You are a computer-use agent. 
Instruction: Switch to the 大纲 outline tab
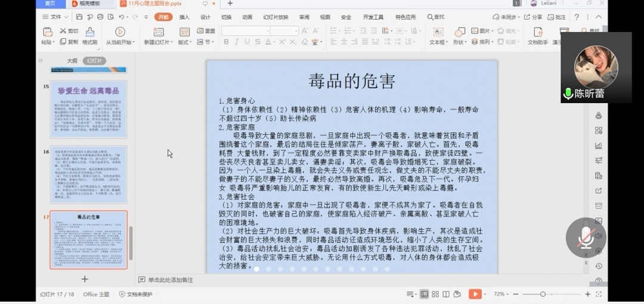click(72, 61)
